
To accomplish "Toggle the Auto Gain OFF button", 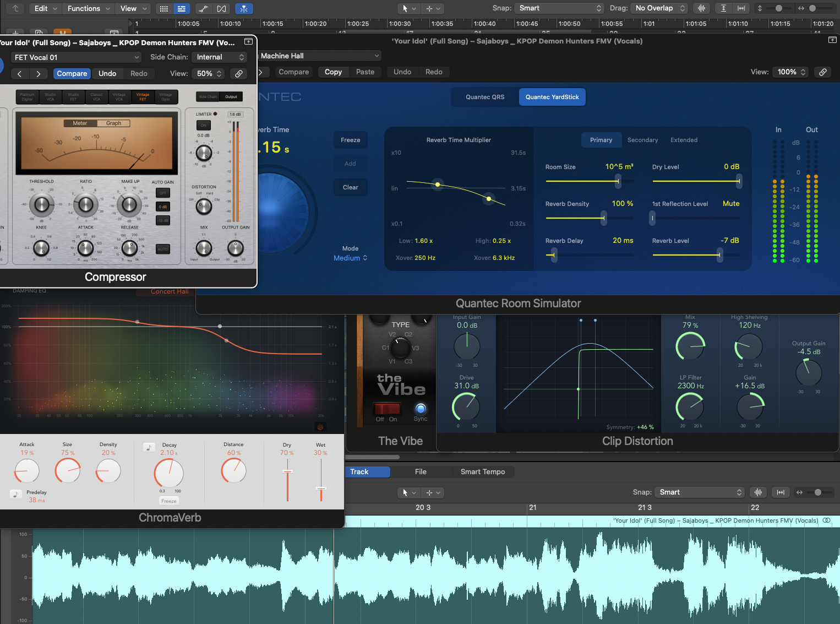I will (x=163, y=193).
